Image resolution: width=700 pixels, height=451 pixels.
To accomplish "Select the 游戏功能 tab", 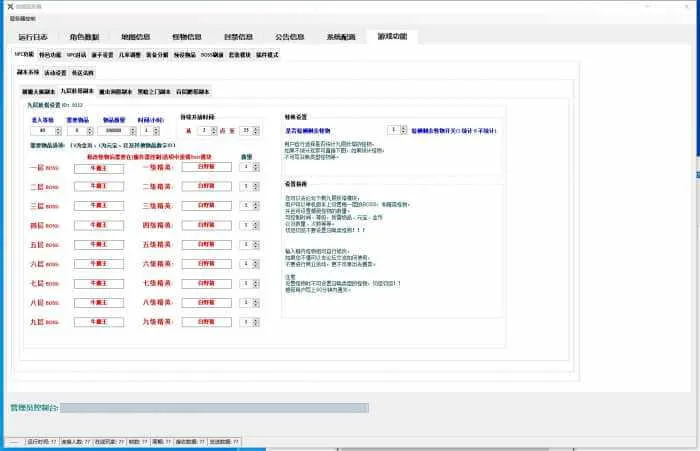I will pos(392,36).
